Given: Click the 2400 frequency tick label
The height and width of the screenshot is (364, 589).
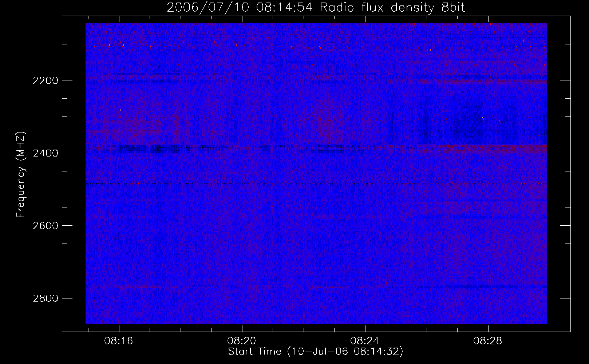Looking at the screenshot, I should pos(46,153).
